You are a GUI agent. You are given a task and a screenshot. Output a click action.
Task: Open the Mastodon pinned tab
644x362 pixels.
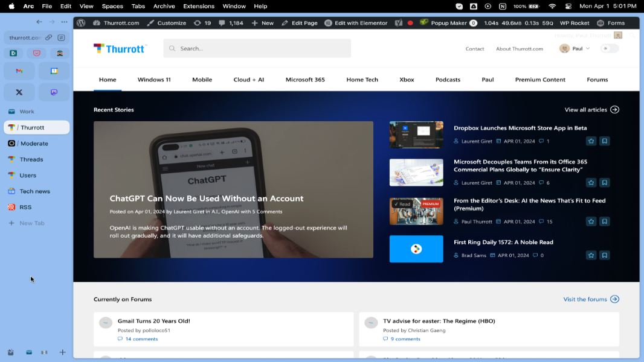pos(53,92)
